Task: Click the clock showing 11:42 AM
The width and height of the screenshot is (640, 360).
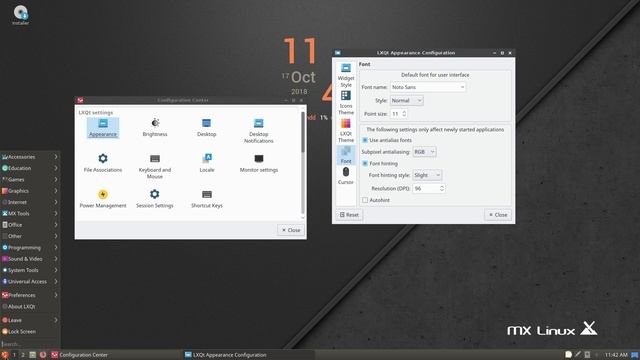Action: click(616, 355)
